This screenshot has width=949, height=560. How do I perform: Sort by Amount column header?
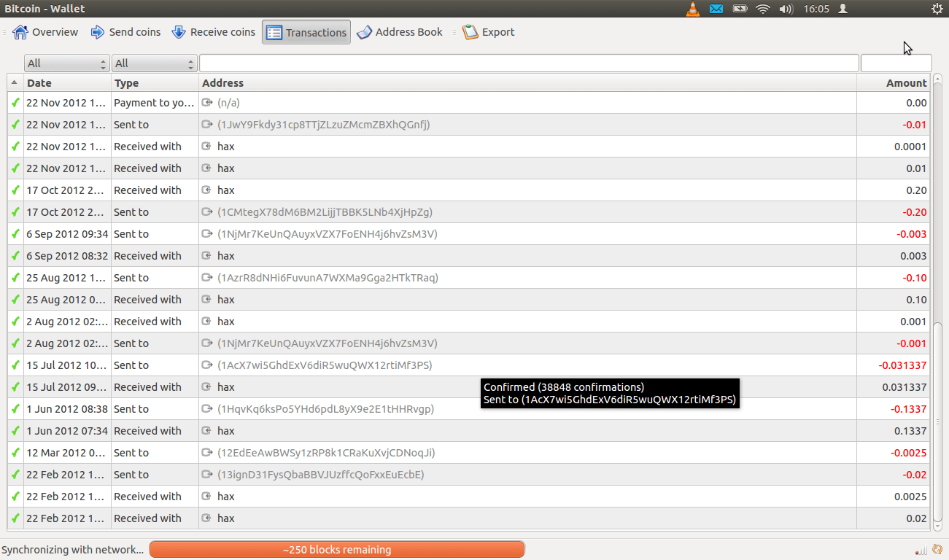(x=894, y=83)
